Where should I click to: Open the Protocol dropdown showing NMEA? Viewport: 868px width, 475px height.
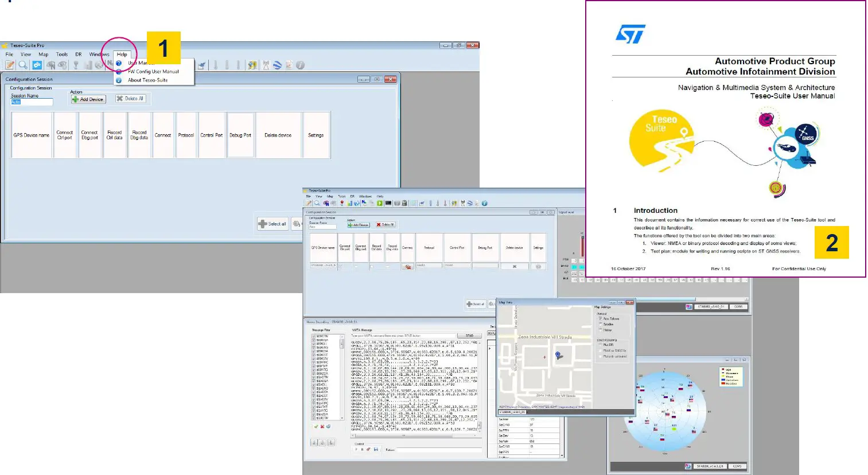pyautogui.click(x=429, y=266)
